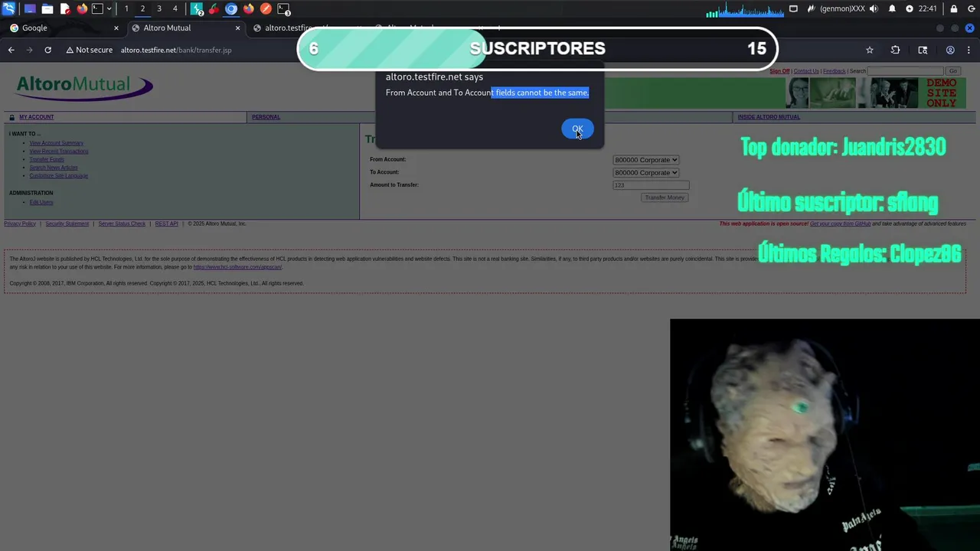
Task: Go back in browser history
Action: 11,50
